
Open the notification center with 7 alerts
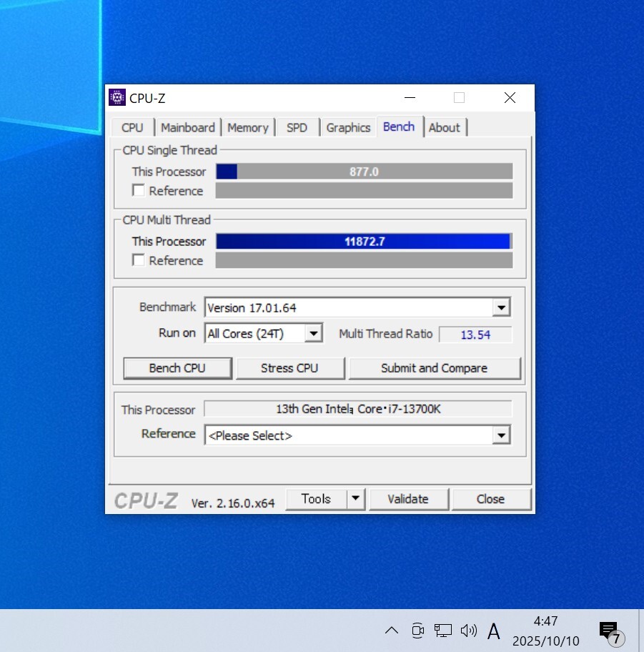[x=610, y=631]
